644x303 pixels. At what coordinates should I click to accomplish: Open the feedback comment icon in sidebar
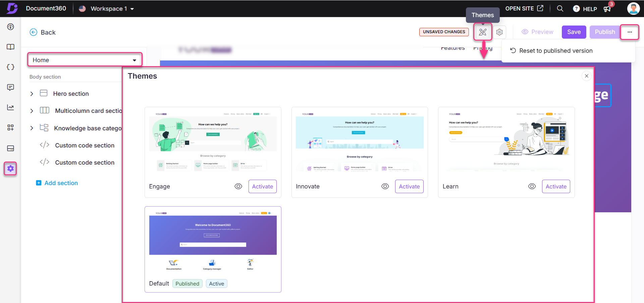10,87
